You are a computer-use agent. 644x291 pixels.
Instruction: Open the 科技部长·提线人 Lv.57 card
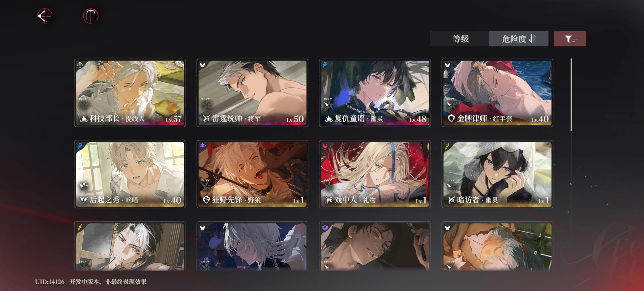pyautogui.click(x=130, y=93)
